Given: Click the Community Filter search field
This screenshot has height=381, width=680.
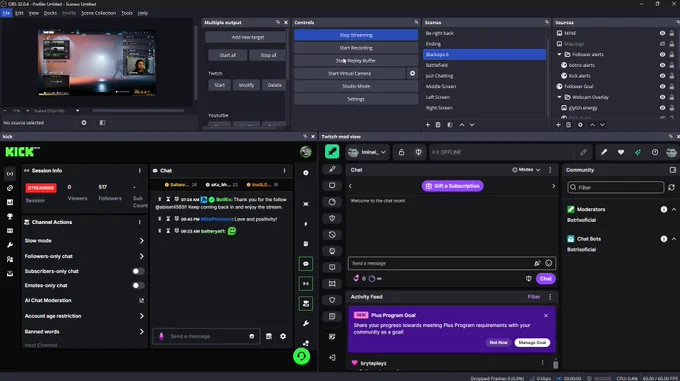Looking at the screenshot, I should (615, 187).
